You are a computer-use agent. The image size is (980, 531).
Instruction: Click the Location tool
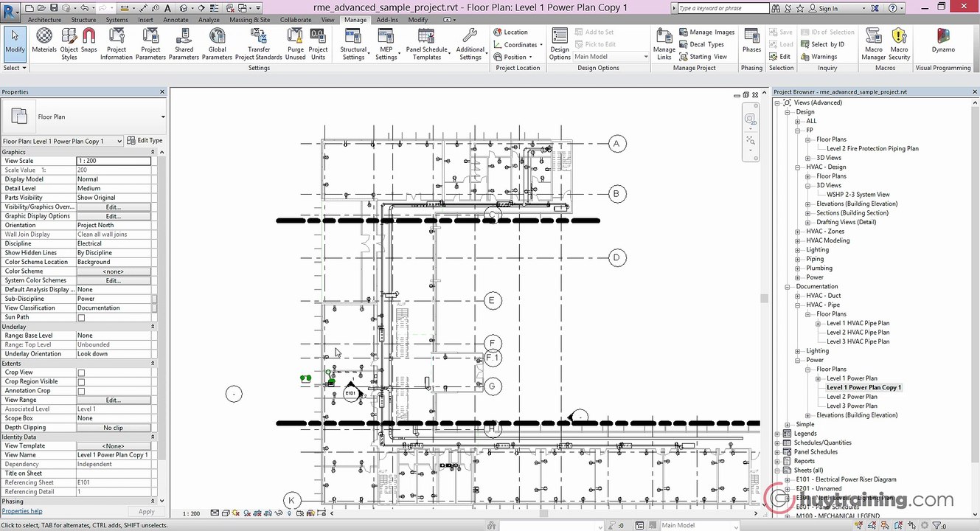pyautogui.click(x=511, y=32)
